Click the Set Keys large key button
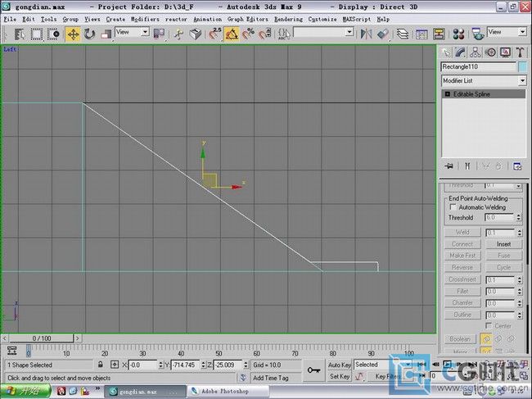532x399 pixels. point(313,370)
